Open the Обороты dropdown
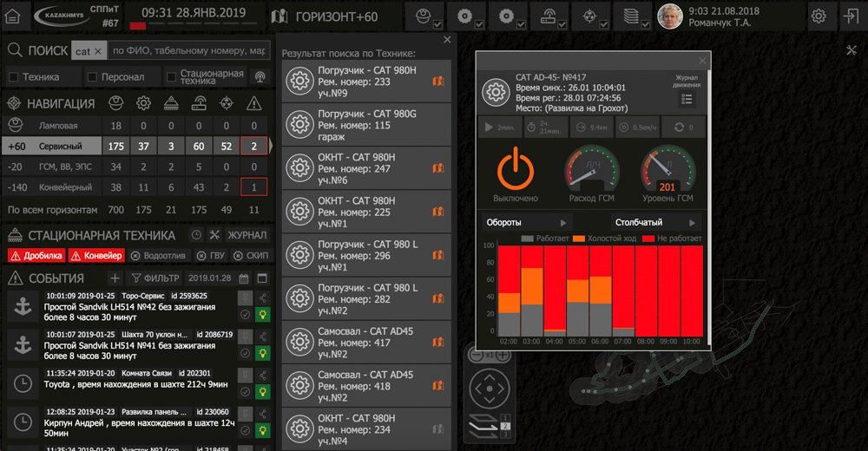Screen dimensions: 868x451 coord(527,222)
